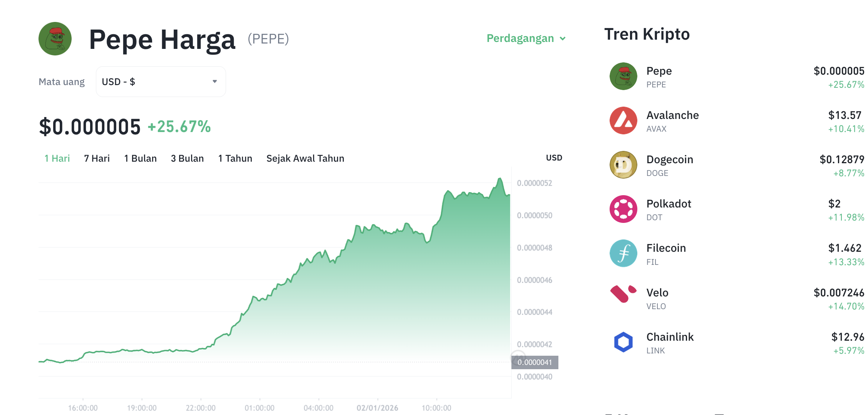
Task: Select the 1 Tahun tab
Action: pyautogui.click(x=235, y=158)
